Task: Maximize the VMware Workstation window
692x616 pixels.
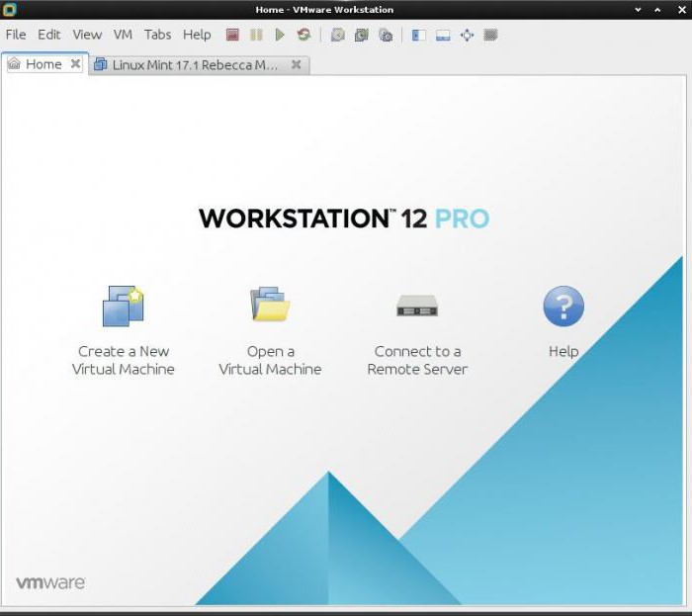Action: tap(657, 10)
